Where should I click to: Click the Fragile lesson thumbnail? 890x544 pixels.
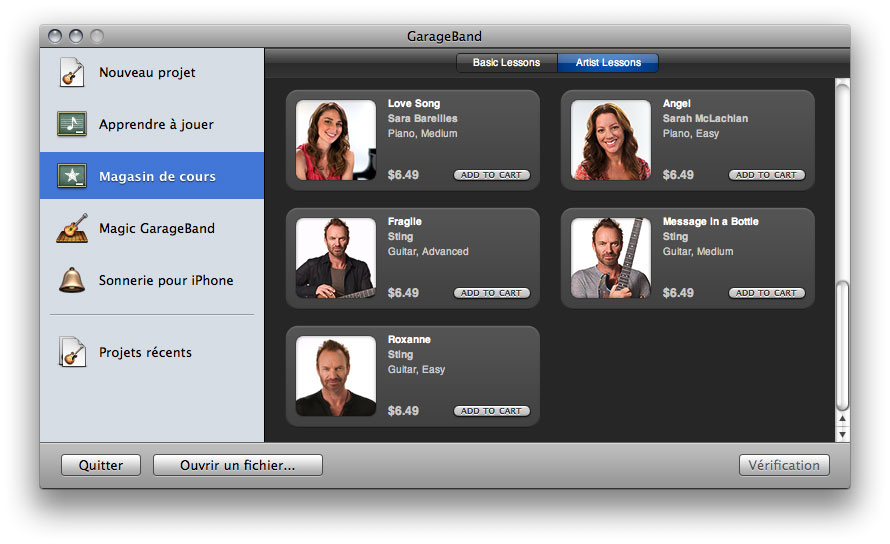(336, 258)
